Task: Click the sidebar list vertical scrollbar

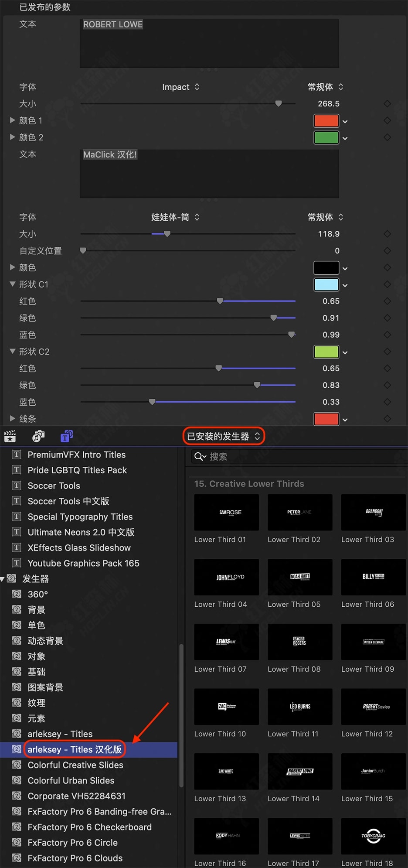Action: 181,715
